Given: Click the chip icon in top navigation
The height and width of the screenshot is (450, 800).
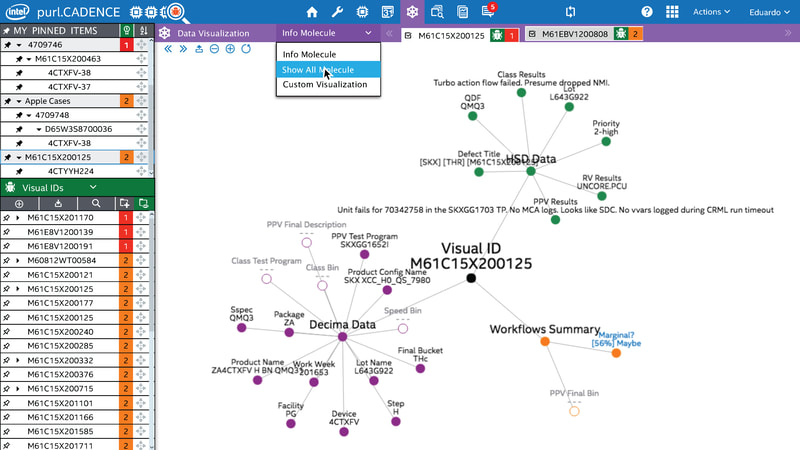Looking at the screenshot, I should tap(362, 12).
